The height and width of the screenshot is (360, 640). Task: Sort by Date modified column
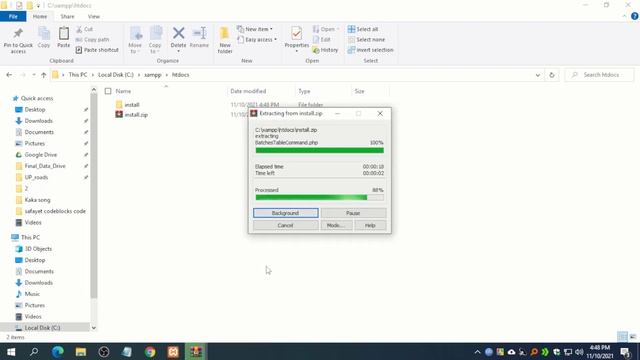pos(248,91)
